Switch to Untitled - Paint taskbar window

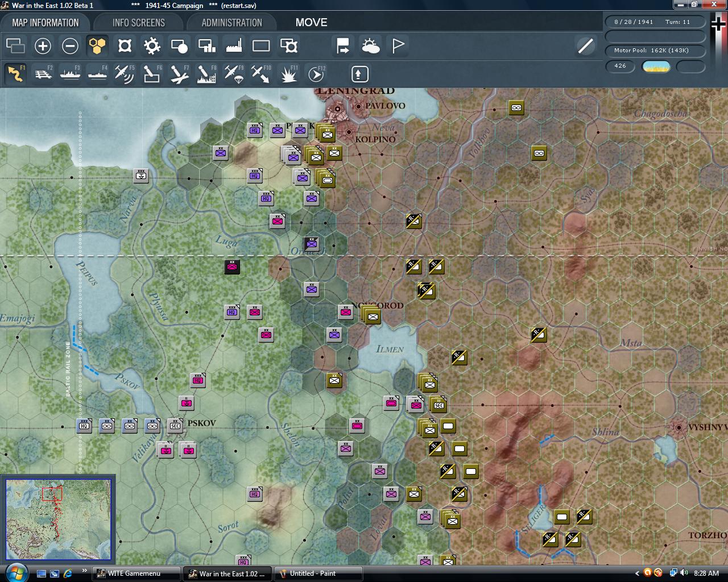(x=318, y=573)
